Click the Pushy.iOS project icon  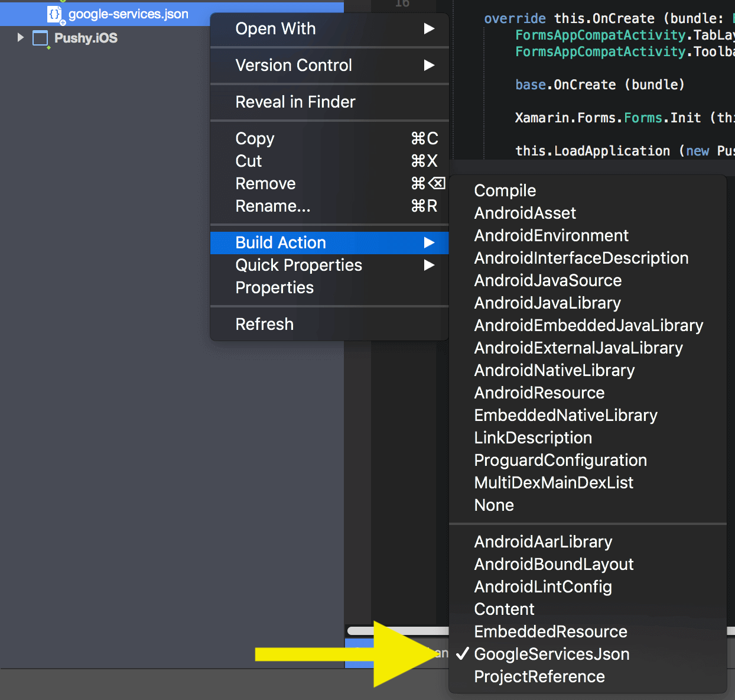[40, 38]
